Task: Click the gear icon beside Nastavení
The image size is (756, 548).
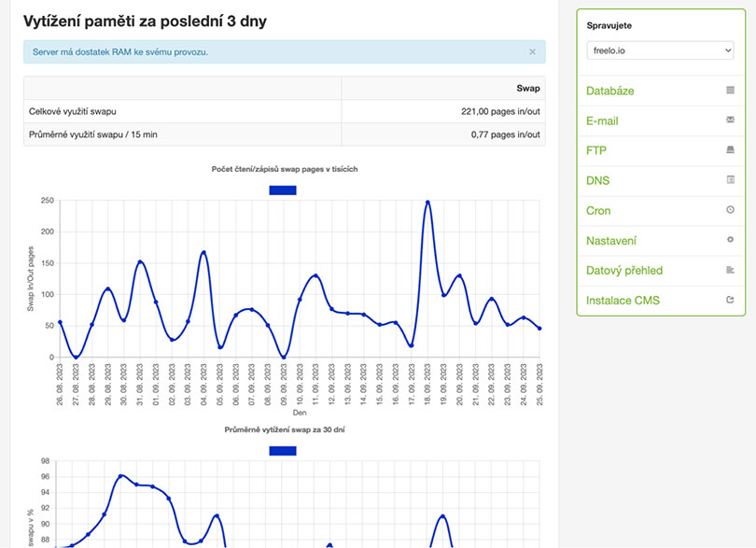Action: (x=730, y=240)
